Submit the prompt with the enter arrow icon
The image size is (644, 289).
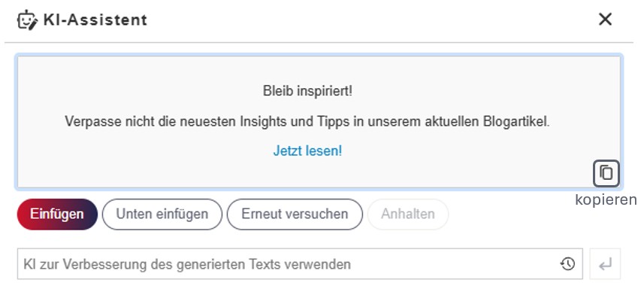(605, 264)
